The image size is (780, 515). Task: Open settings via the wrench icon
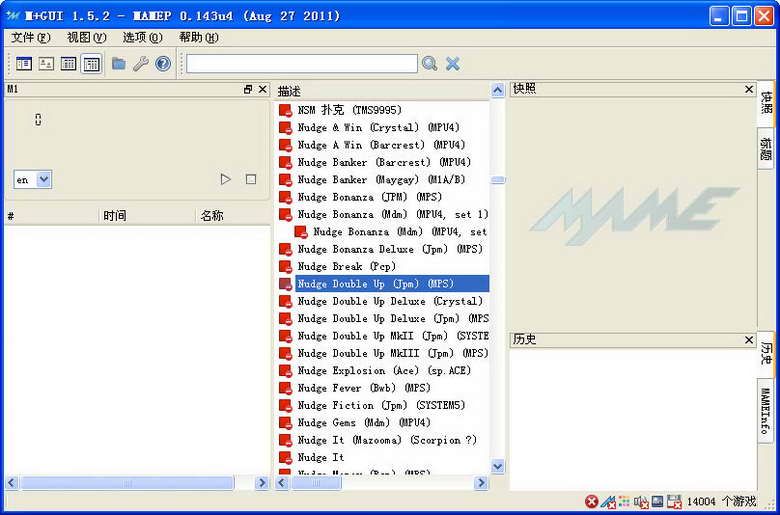tap(141, 64)
